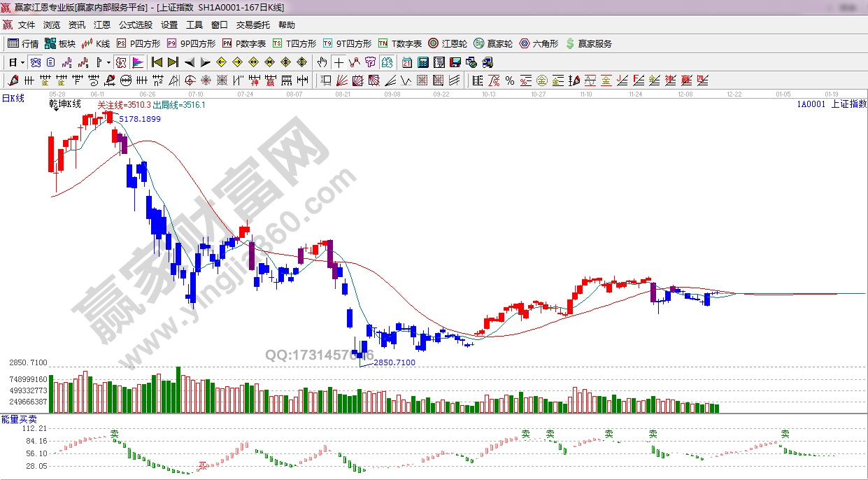Jump to first bar with skip-start arrow

click(x=157, y=62)
